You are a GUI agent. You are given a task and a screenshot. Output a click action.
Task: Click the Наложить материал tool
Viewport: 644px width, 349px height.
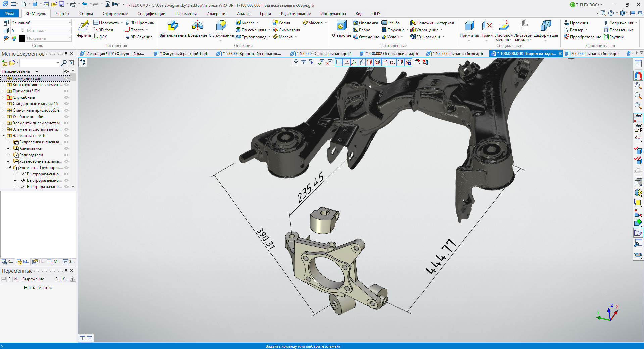pos(432,23)
